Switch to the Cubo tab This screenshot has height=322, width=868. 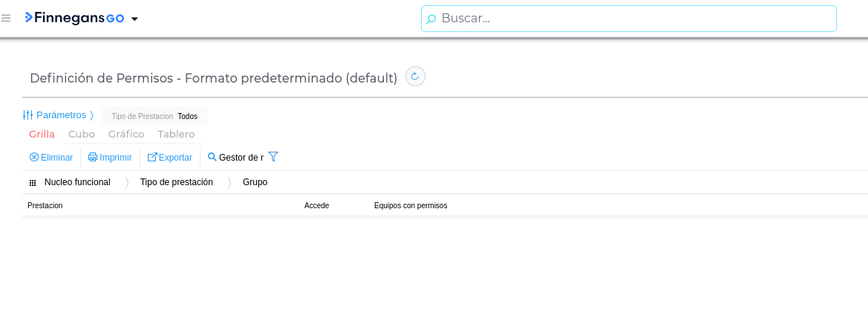click(x=82, y=135)
